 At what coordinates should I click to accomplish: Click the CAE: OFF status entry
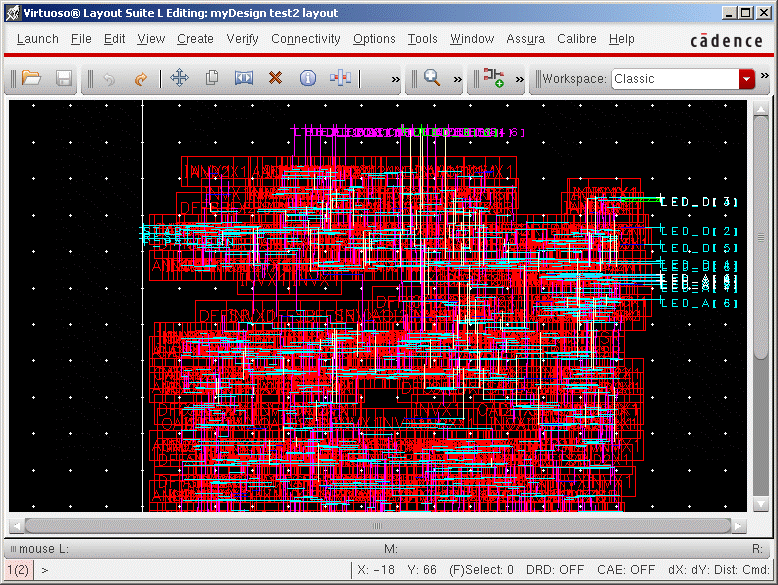(626, 570)
